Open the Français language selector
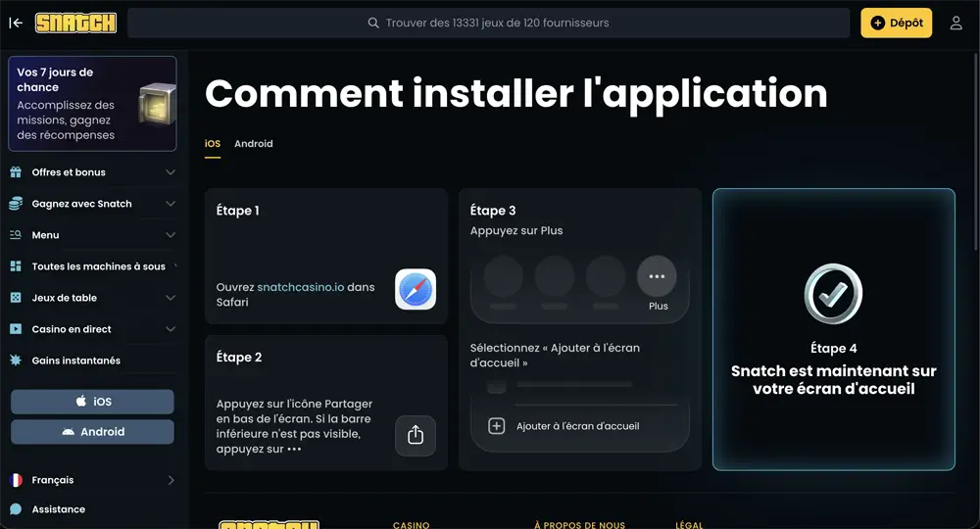The height and width of the screenshot is (529, 980). pyautogui.click(x=92, y=480)
